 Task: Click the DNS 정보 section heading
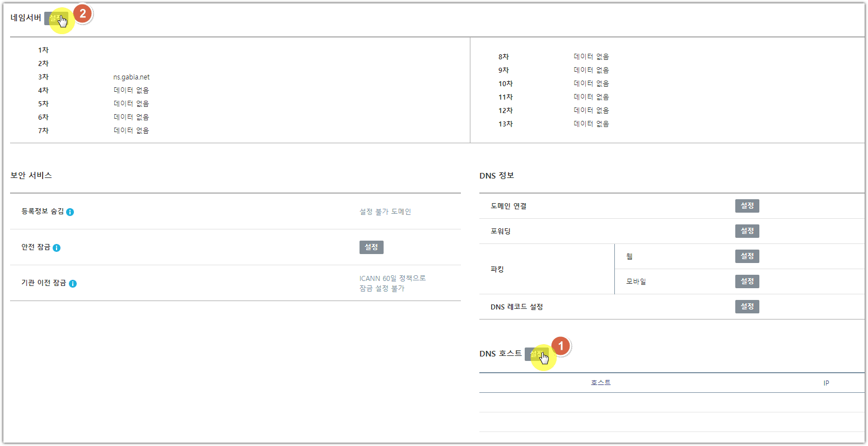point(497,175)
